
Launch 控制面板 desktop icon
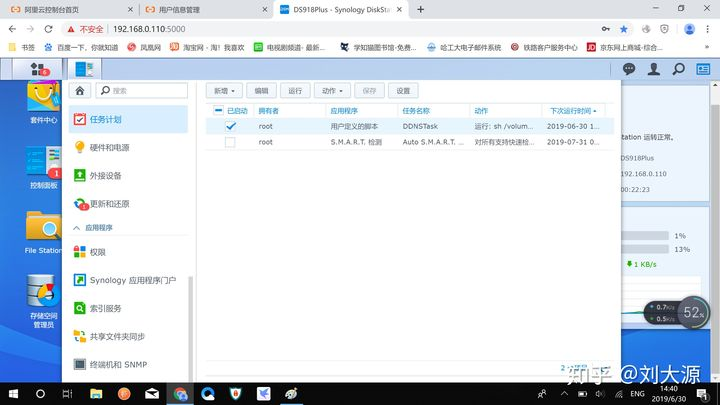(x=43, y=167)
